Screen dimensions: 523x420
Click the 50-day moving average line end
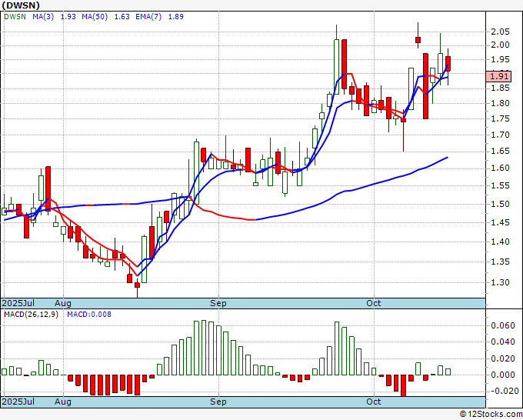point(447,158)
